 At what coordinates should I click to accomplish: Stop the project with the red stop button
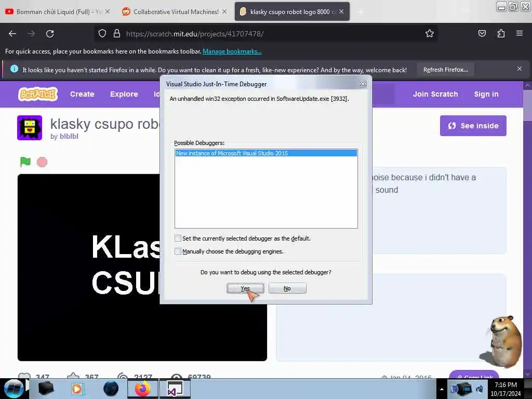click(x=42, y=162)
